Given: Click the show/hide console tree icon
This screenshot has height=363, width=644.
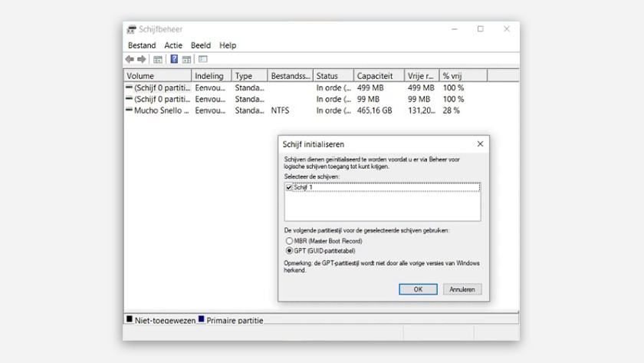Looking at the screenshot, I should click(158, 59).
